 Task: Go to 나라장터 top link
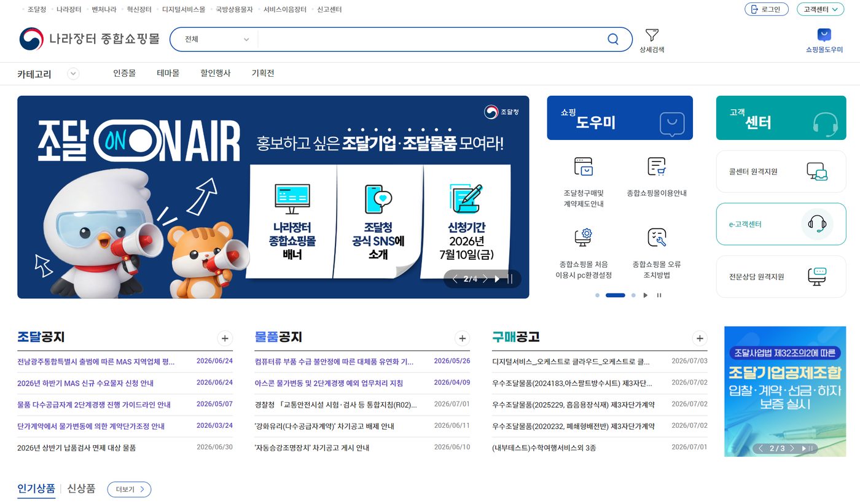click(69, 9)
